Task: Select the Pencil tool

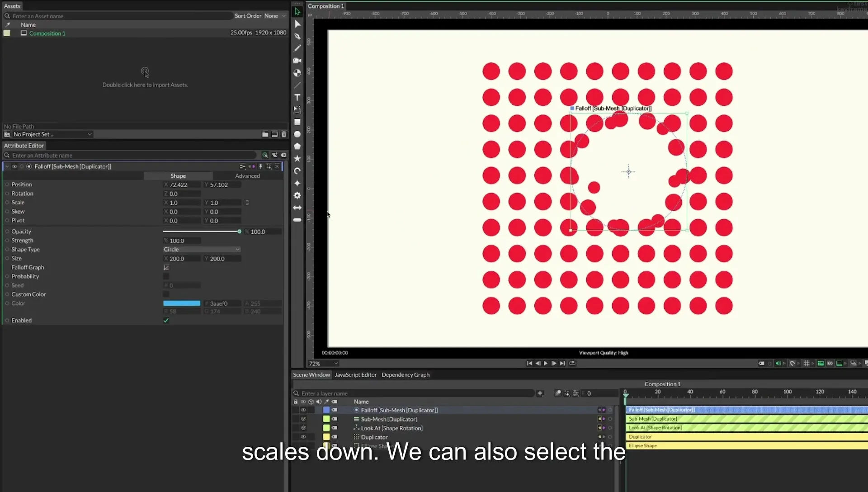Action: coord(297,48)
